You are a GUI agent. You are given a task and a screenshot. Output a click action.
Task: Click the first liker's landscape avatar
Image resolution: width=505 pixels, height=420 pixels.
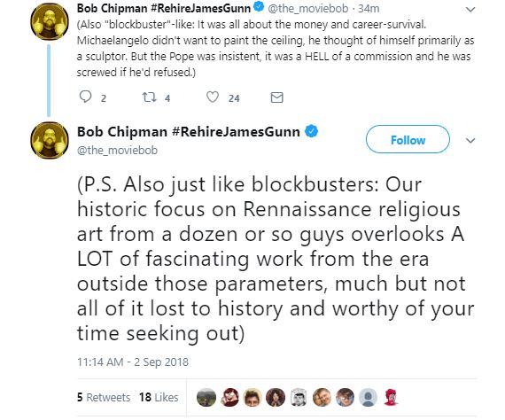click(206, 397)
